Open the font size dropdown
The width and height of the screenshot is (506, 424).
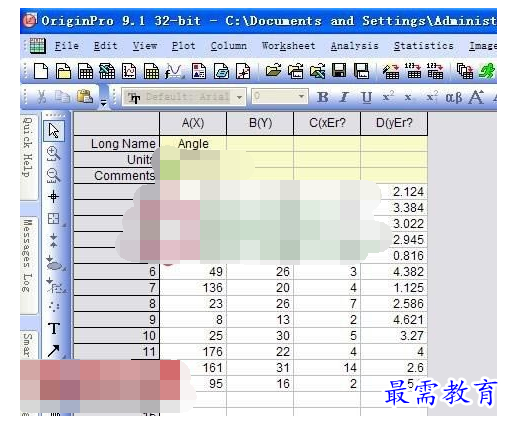301,97
